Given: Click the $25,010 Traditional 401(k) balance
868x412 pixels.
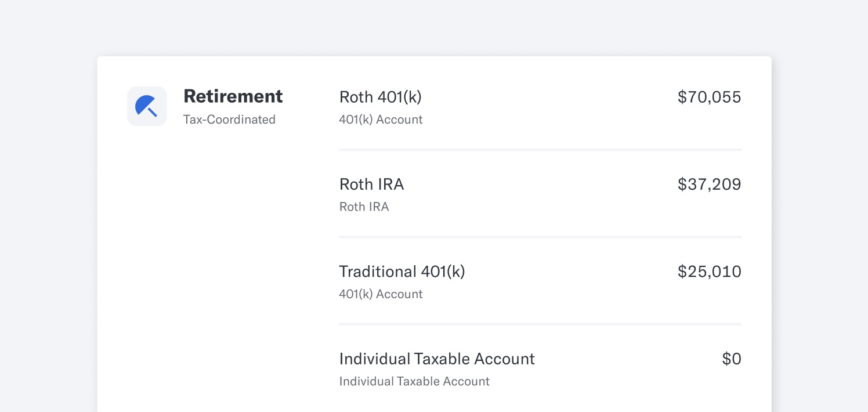Looking at the screenshot, I should [709, 272].
